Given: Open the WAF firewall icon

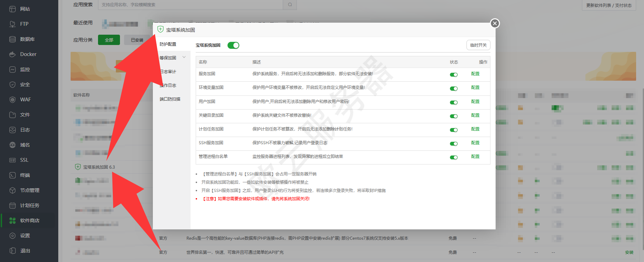Looking at the screenshot, I should (12, 100).
